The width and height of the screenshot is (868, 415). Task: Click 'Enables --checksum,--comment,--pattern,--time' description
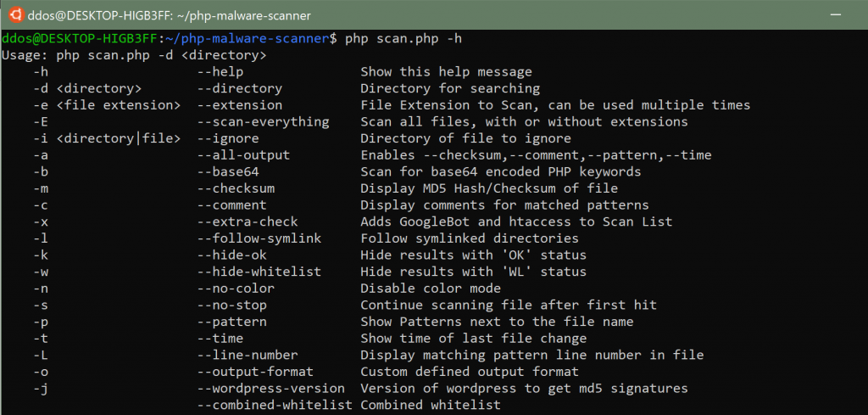click(536, 155)
